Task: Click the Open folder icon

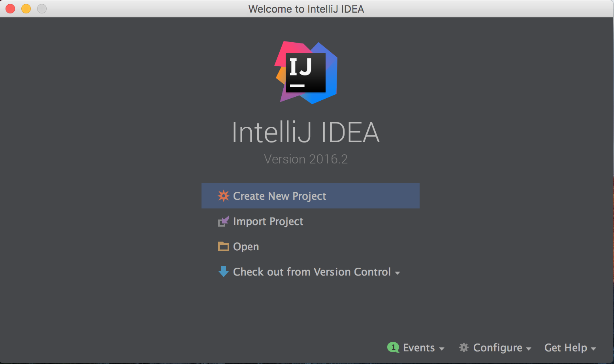Action: [x=223, y=246]
